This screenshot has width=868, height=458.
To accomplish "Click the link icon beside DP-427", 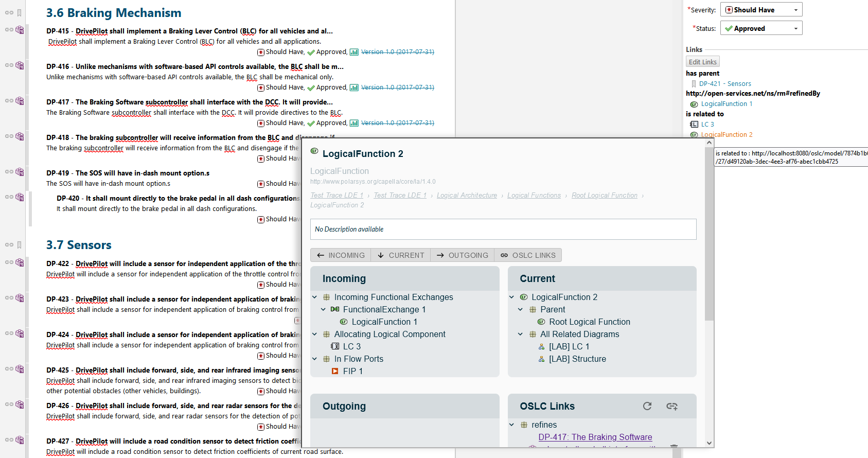I will point(9,440).
